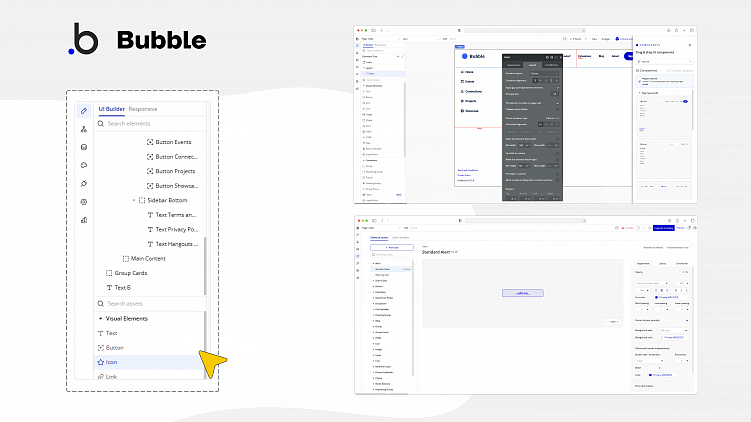Select the Main Content group
Image resolution: width=751 pixels, height=422 pixels.
coord(144,259)
